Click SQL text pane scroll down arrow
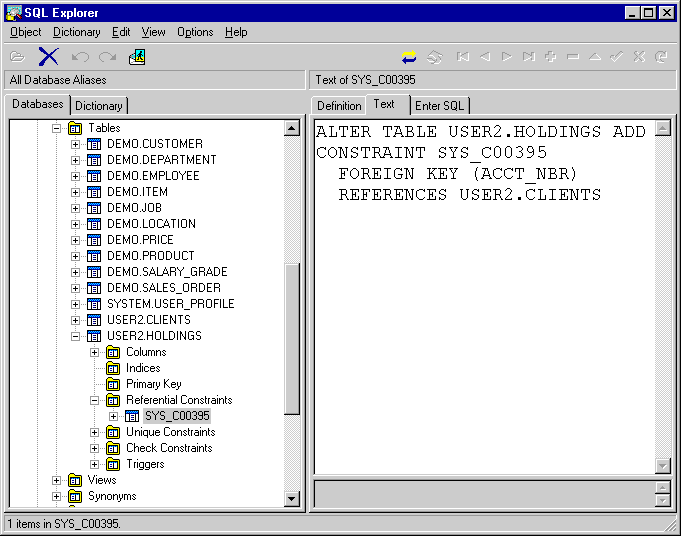The height and width of the screenshot is (536, 681). (663, 466)
